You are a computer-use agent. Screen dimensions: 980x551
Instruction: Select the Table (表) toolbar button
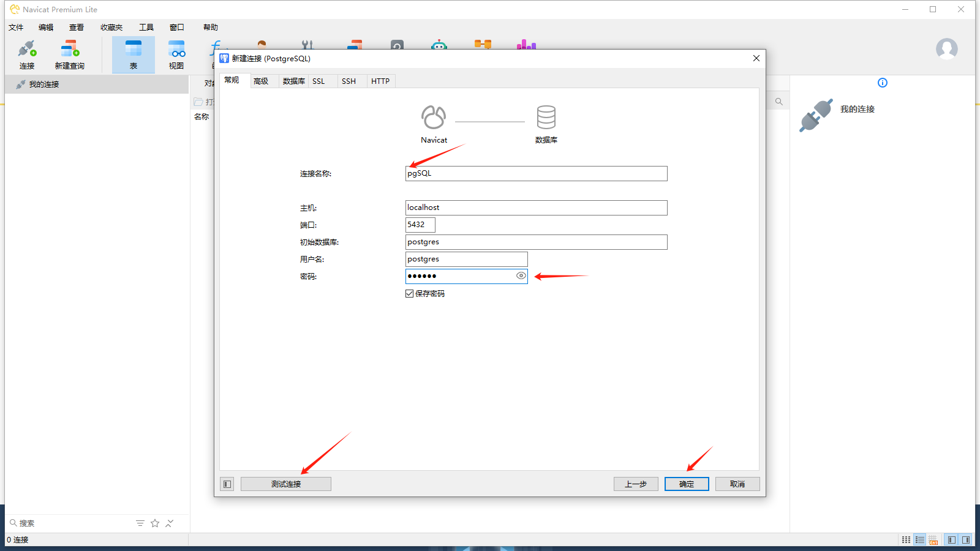point(134,54)
